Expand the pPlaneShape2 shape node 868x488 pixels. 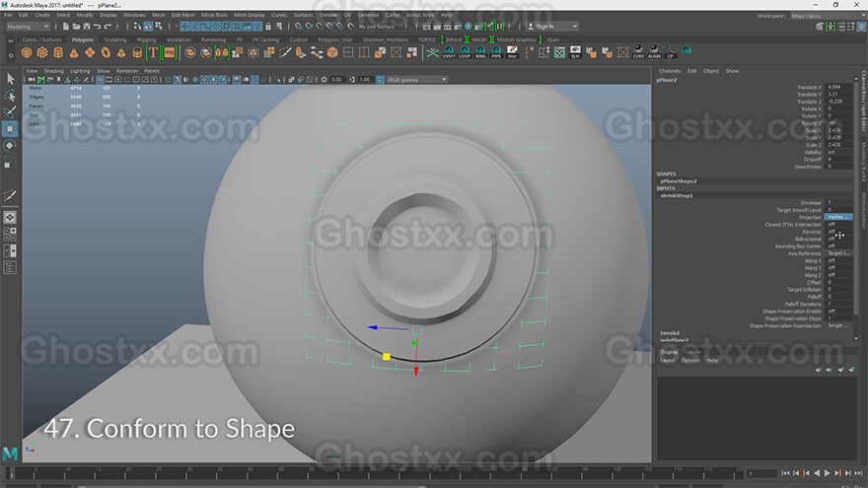click(x=679, y=181)
